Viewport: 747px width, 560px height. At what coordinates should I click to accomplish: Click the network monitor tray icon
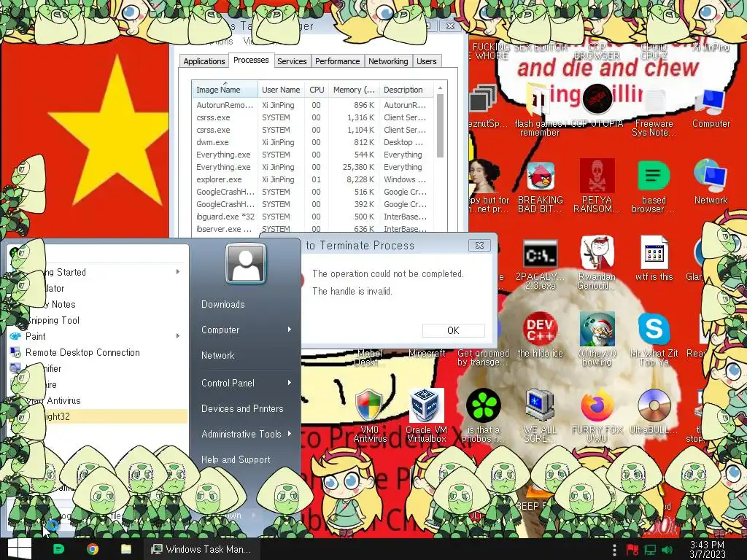[x=650, y=551]
